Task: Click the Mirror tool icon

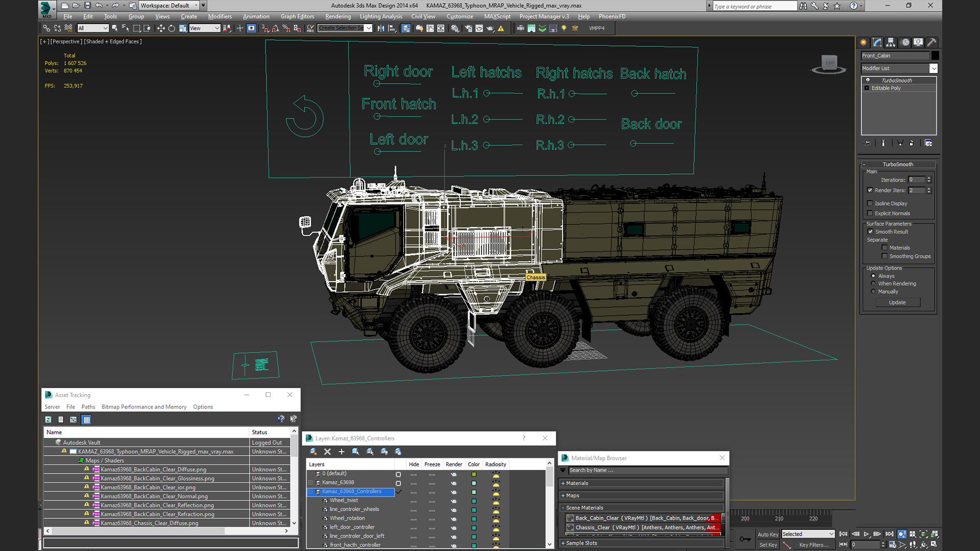Action: coord(381,29)
